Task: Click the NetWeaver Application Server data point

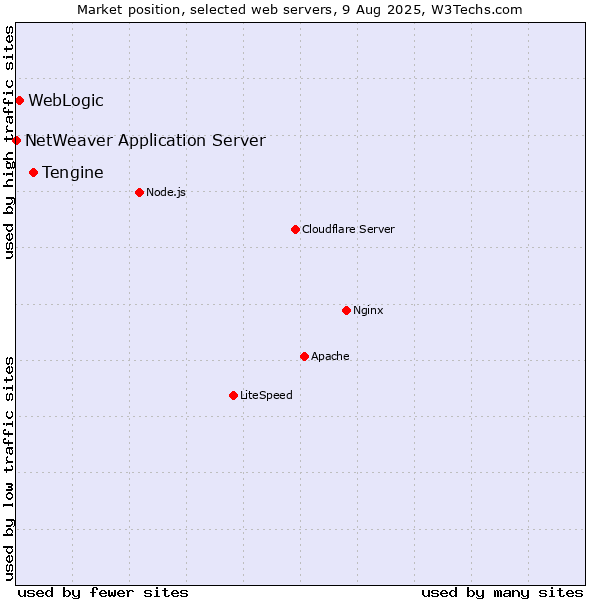Action: point(16,140)
